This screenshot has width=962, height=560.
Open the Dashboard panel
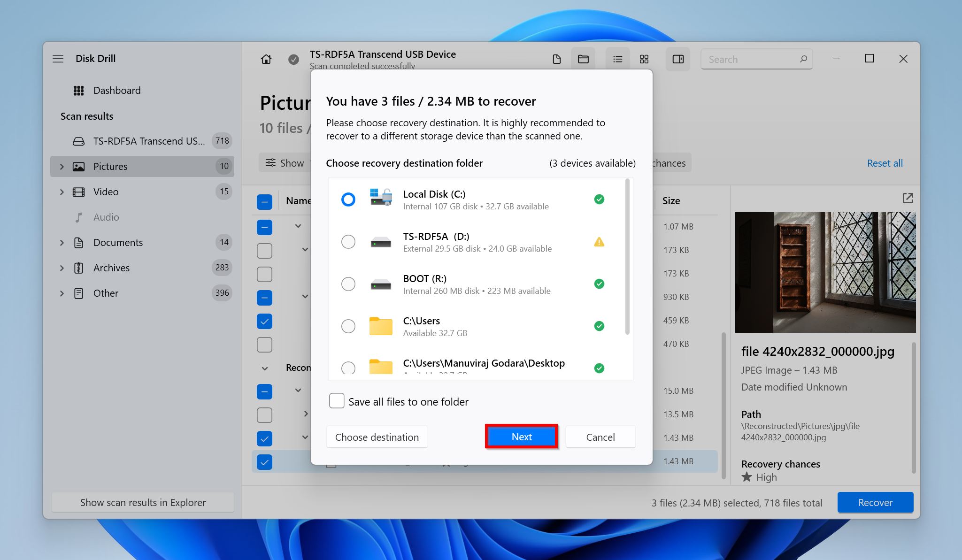[x=117, y=90]
